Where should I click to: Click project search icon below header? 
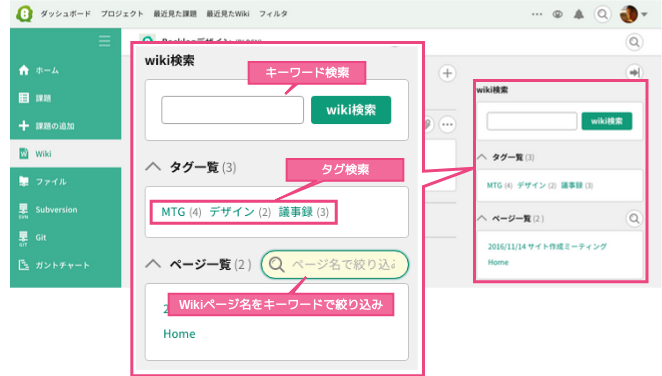[634, 42]
